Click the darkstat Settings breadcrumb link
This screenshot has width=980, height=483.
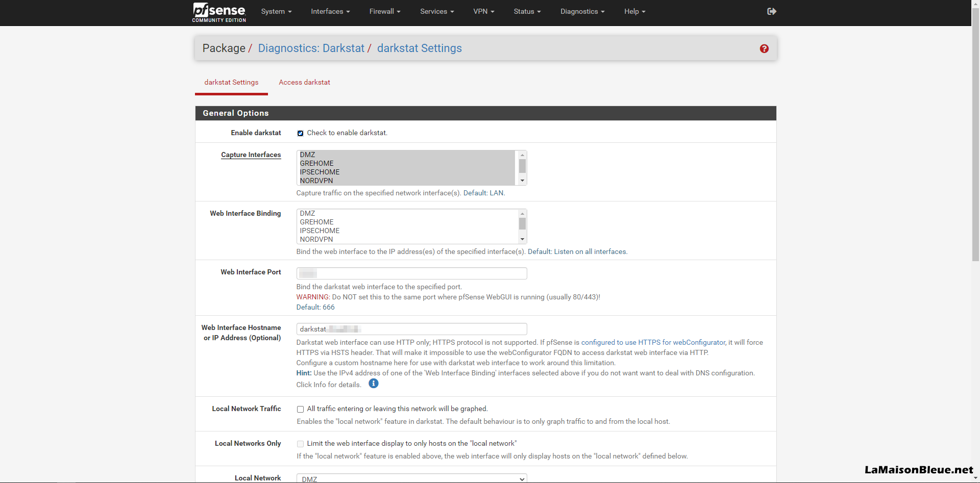pyautogui.click(x=420, y=48)
